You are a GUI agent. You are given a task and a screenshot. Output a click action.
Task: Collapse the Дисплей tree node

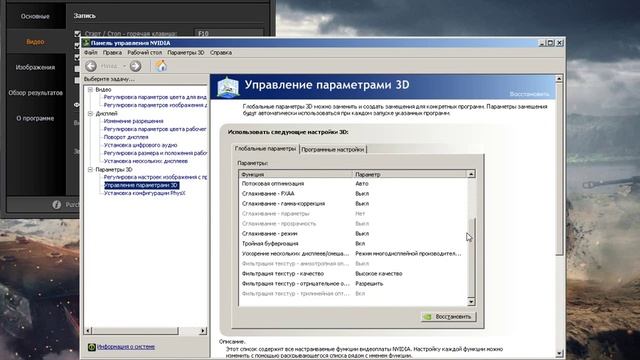[x=90, y=113]
